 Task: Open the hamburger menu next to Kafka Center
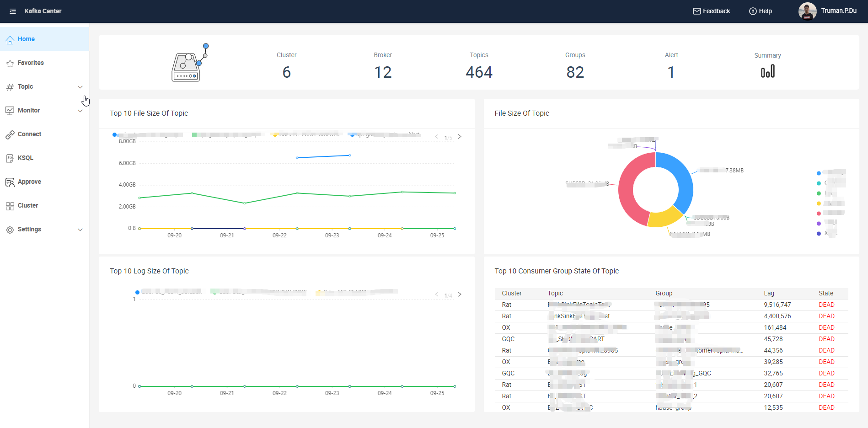coord(13,11)
